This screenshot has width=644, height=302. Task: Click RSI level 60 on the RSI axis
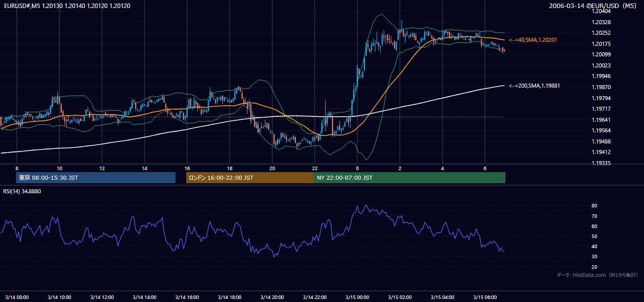595,226
